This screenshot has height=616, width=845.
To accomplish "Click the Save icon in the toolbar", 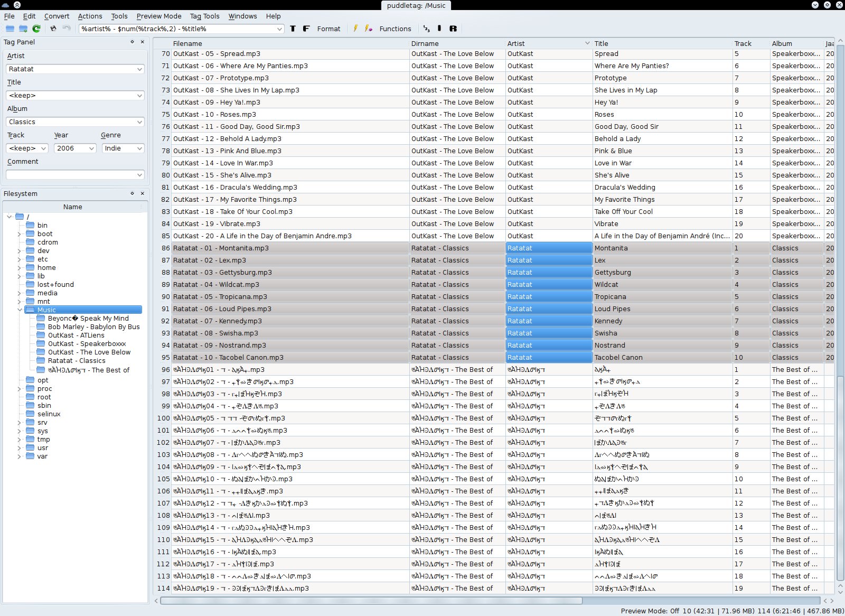I will pos(53,29).
